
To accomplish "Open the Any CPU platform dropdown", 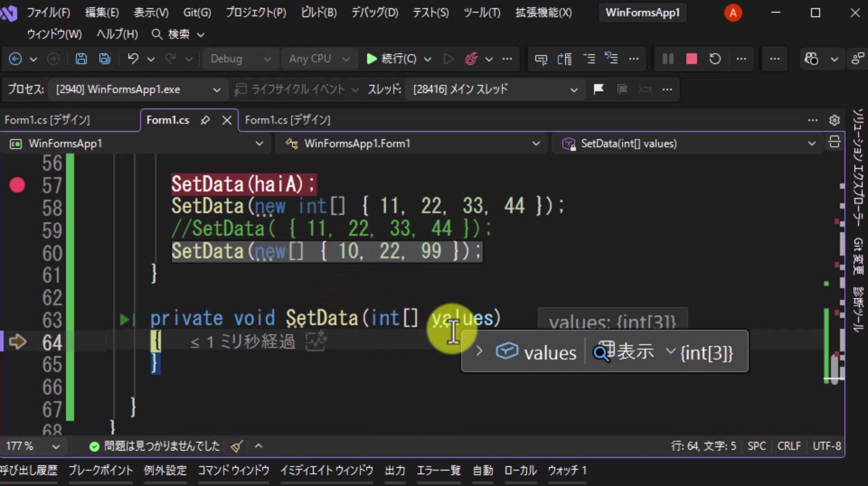I will 319,59.
